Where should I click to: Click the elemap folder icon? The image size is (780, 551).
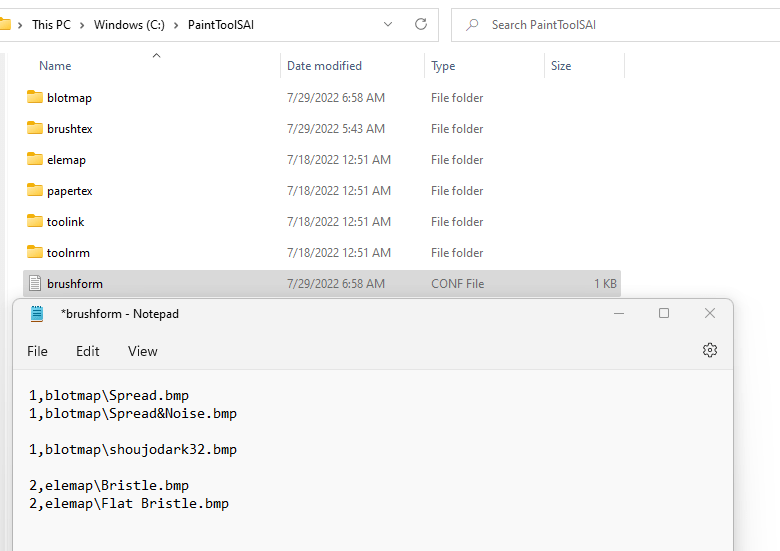(35, 159)
